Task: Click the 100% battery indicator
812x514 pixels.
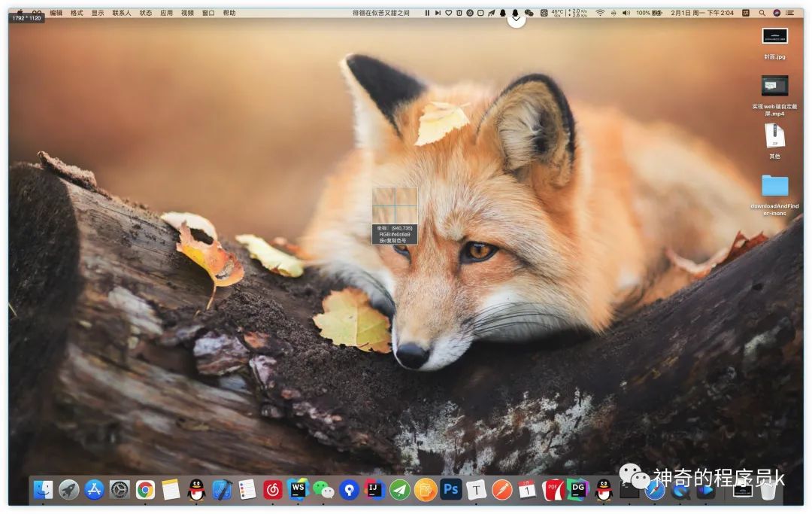Action: click(649, 13)
